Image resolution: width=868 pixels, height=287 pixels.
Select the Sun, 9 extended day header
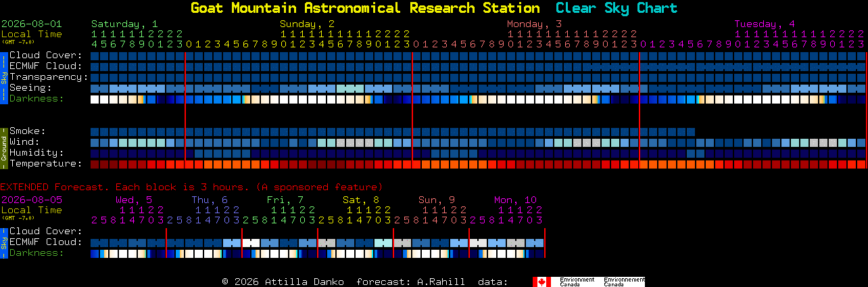437,200
